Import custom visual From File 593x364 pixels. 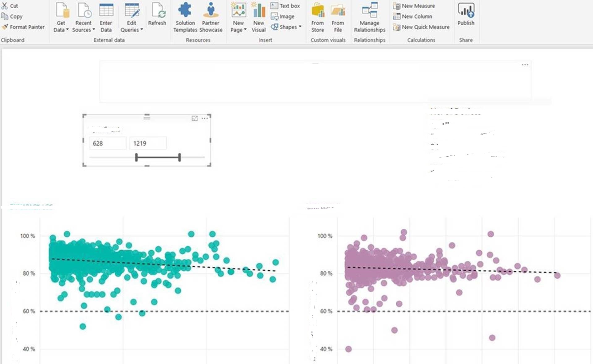338,17
